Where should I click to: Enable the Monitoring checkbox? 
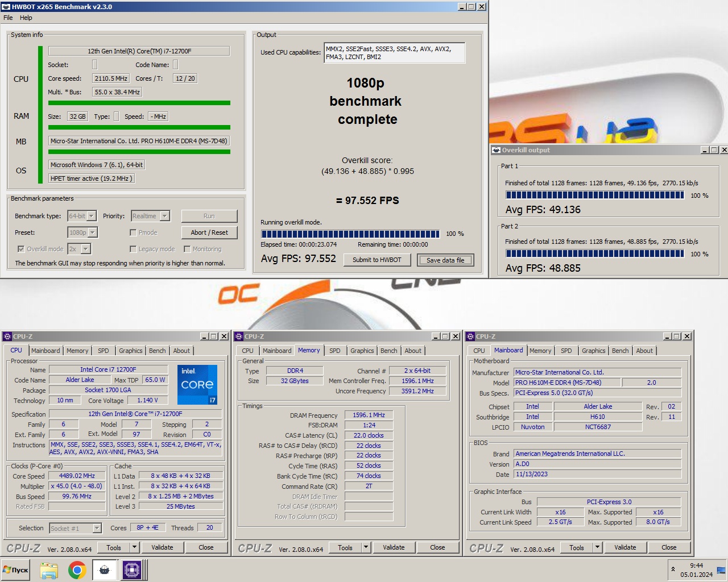click(187, 249)
